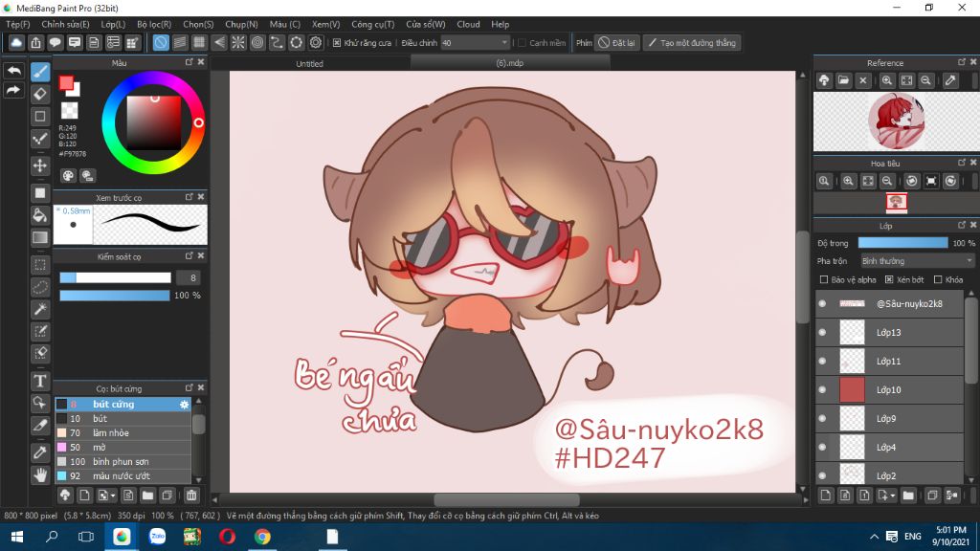
Task: Open the Tệp(F) menu
Action: tap(17, 24)
